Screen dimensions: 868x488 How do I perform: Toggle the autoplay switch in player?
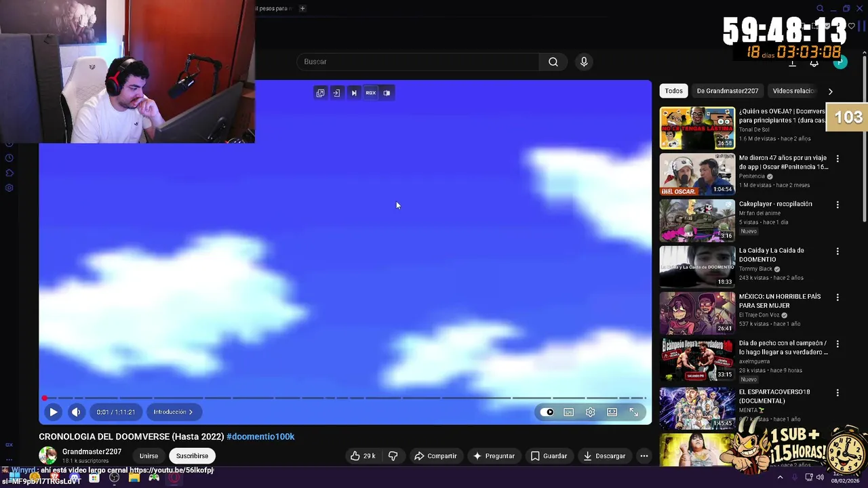547,412
